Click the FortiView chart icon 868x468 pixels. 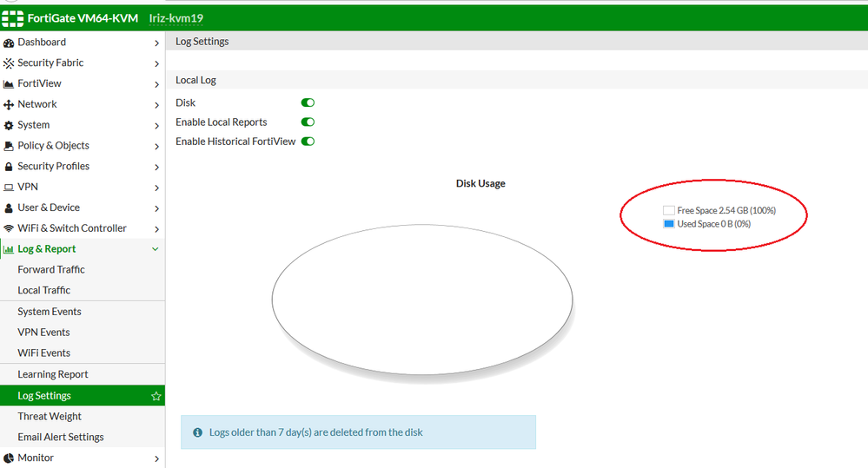point(9,84)
